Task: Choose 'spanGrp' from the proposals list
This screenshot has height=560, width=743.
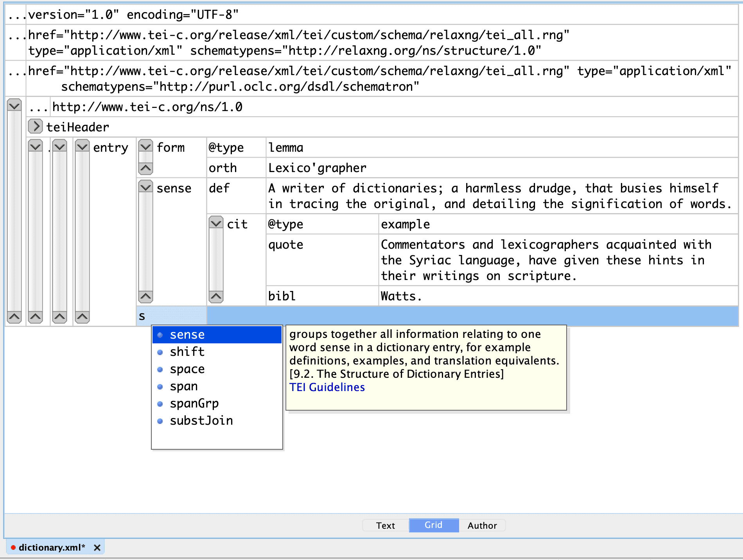Action: (194, 404)
